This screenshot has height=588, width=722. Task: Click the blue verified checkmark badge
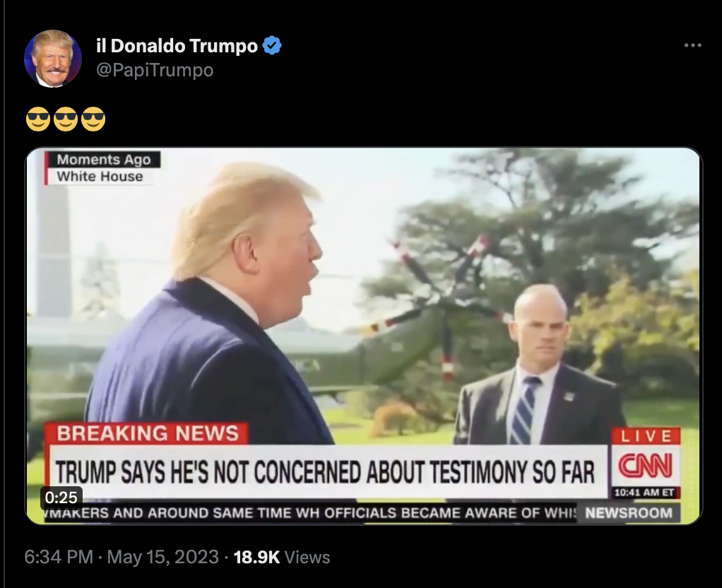pyautogui.click(x=272, y=45)
